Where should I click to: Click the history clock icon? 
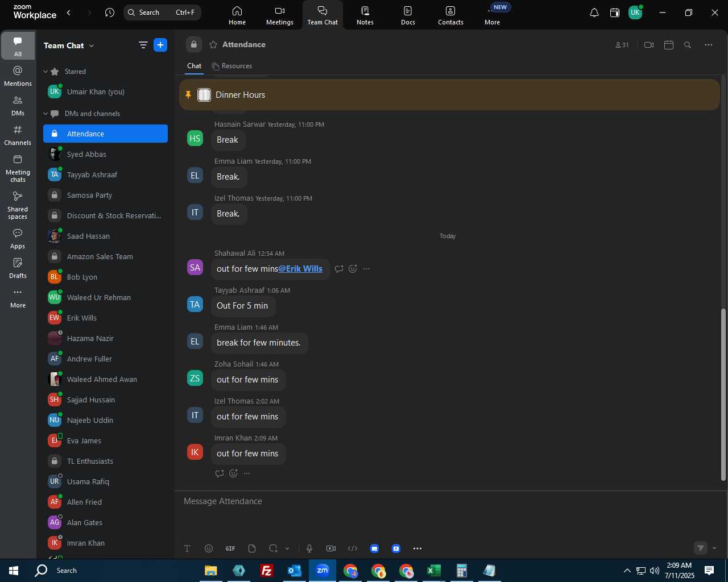[110, 13]
